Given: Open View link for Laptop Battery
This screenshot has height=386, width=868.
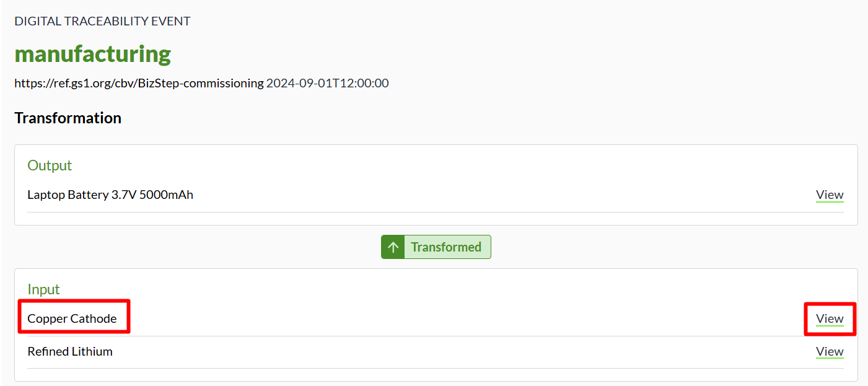Looking at the screenshot, I should click(x=829, y=195).
